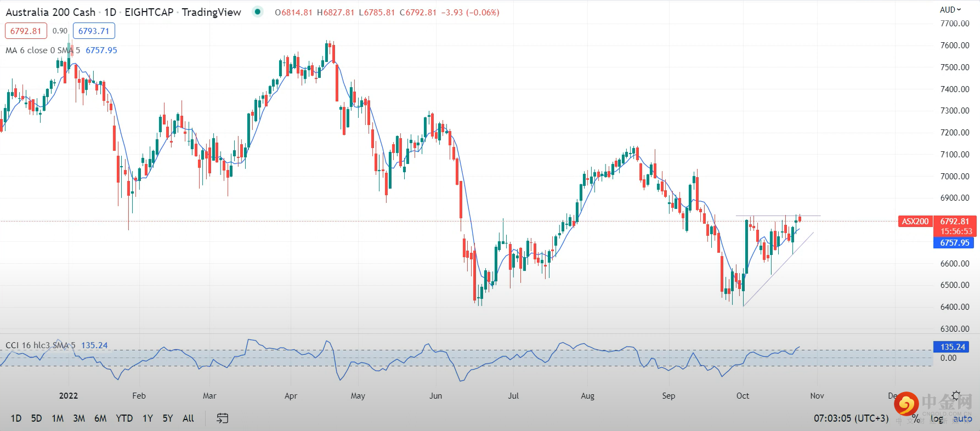The width and height of the screenshot is (980, 431).
Task: Click the chart settings gear icon
Action: (x=956, y=395)
